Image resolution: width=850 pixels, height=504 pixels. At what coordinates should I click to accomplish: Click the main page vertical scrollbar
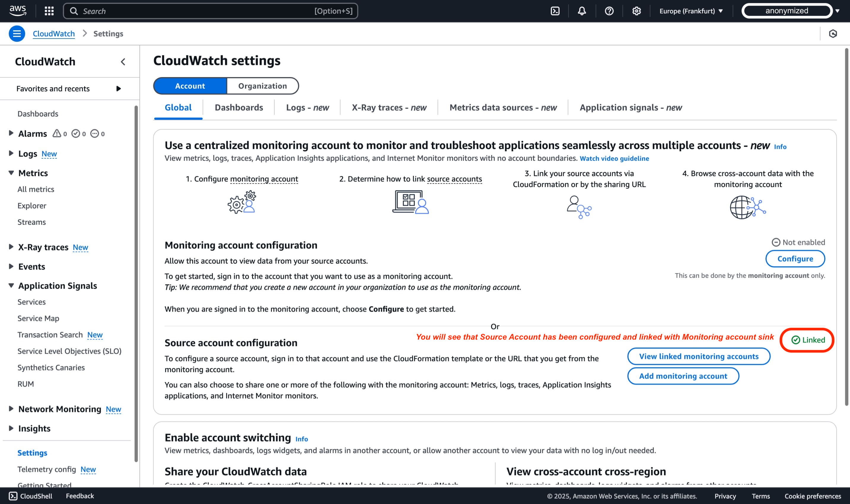847,227
